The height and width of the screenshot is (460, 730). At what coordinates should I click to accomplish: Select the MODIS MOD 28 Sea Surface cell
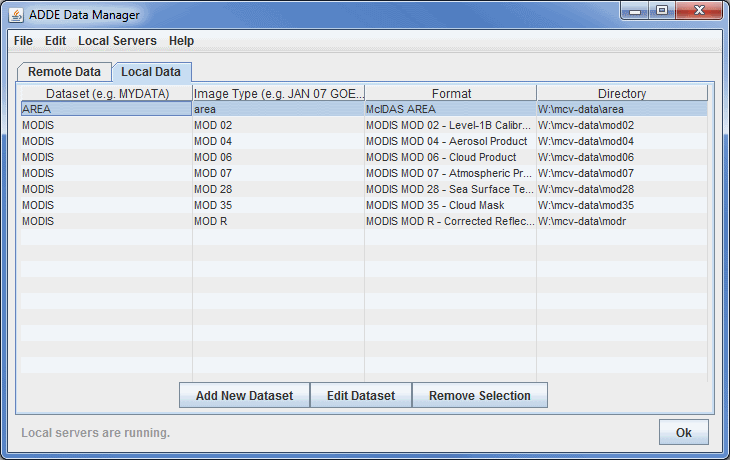pos(451,189)
